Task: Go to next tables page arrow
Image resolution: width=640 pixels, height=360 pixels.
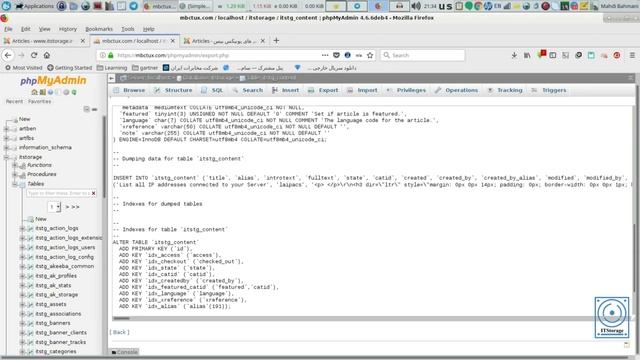Action: pyautogui.click(x=68, y=207)
